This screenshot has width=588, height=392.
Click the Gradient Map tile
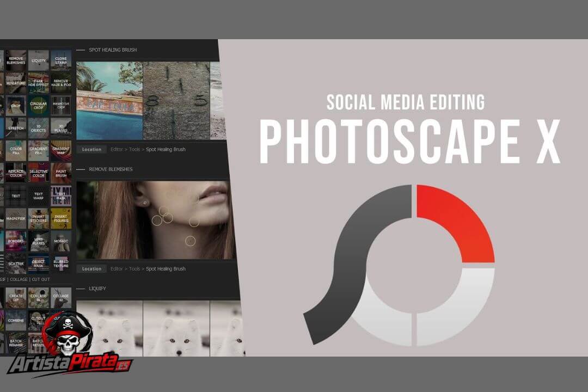(x=61, y=150)
